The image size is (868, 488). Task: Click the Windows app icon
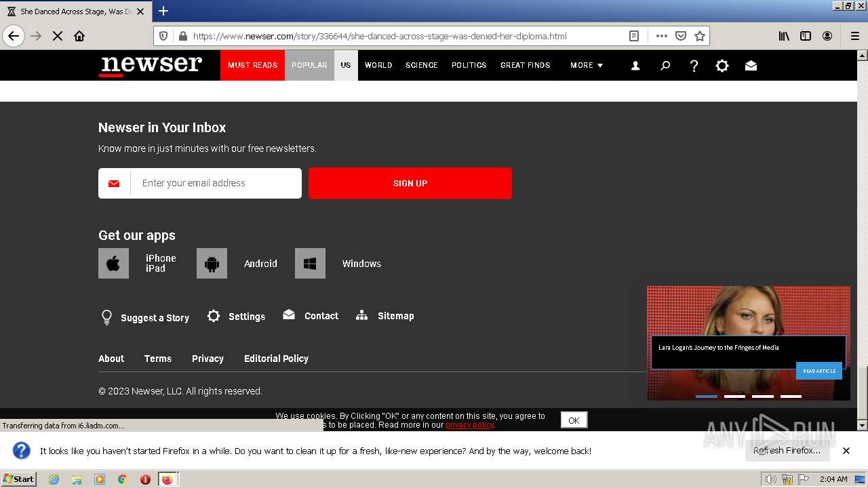pyautogui.click(x=310, y=263)
